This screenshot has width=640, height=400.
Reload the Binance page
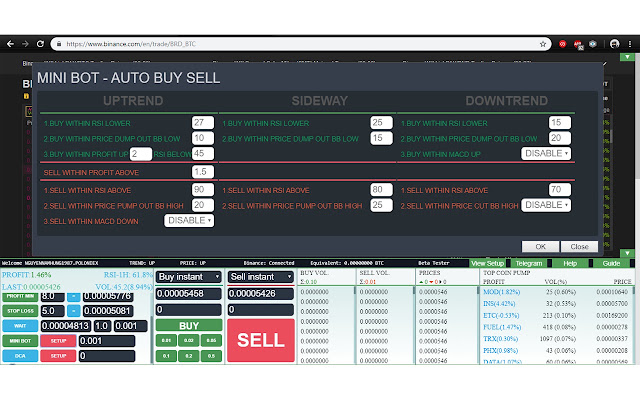[x=40, y=44]
